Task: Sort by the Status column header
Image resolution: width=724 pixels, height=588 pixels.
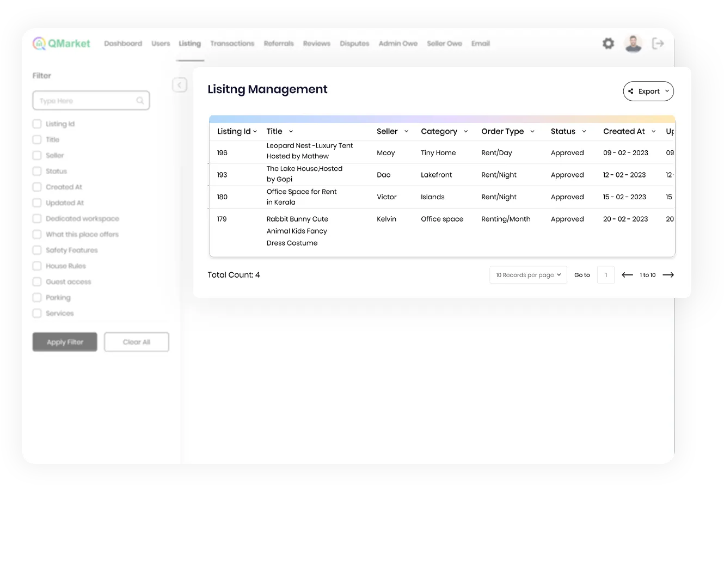Action: point(563,131)
